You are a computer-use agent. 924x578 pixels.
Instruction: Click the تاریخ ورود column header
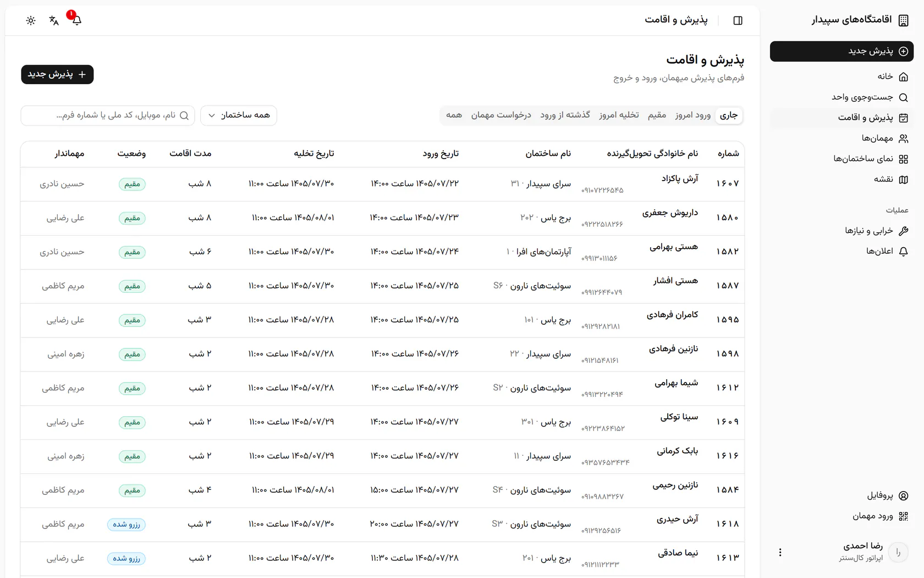[x=441, y=154]
